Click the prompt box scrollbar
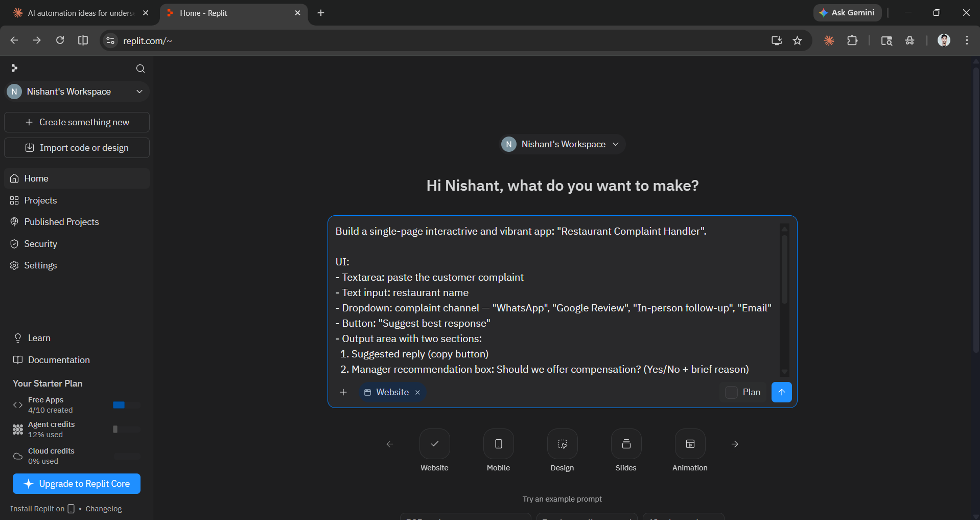 click(784, 269)
